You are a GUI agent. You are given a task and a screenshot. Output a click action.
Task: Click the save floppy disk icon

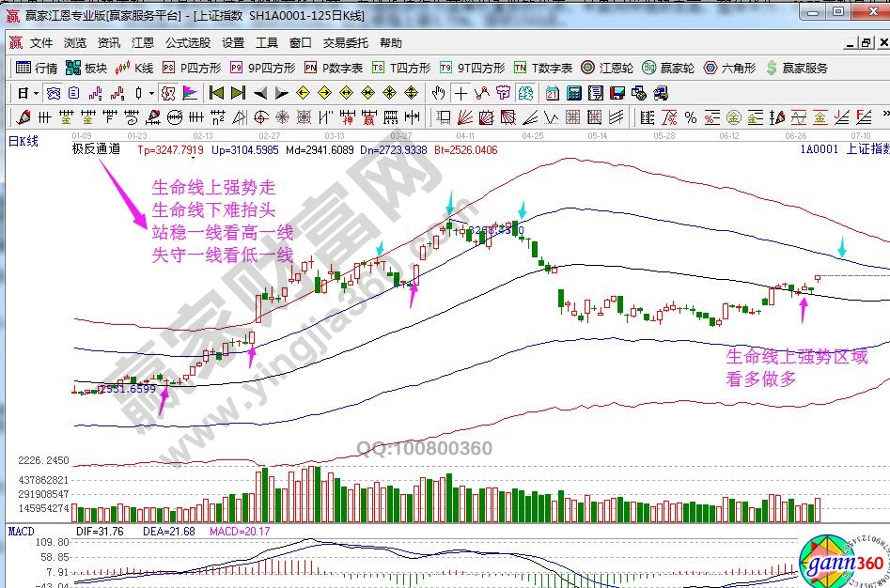[x=617, y=93]
